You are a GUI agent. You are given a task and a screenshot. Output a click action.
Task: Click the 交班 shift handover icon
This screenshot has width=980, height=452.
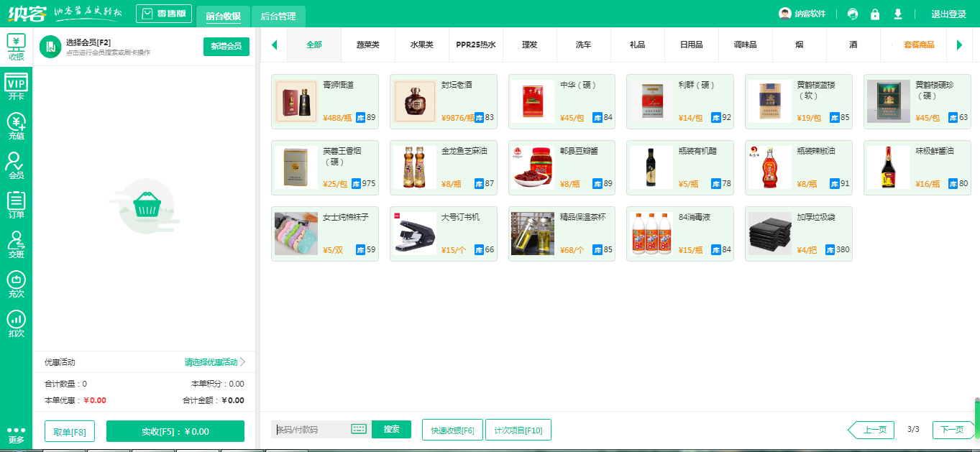[16, 245]
